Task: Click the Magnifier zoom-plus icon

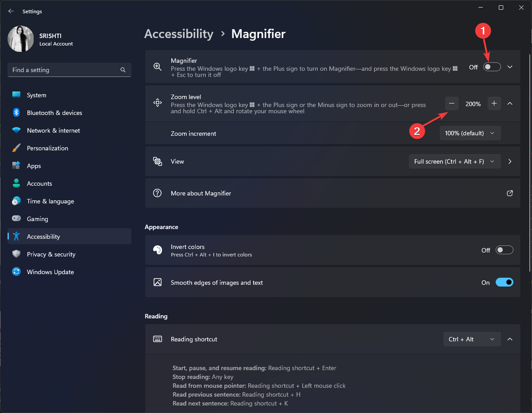Action: click(157, 67)
